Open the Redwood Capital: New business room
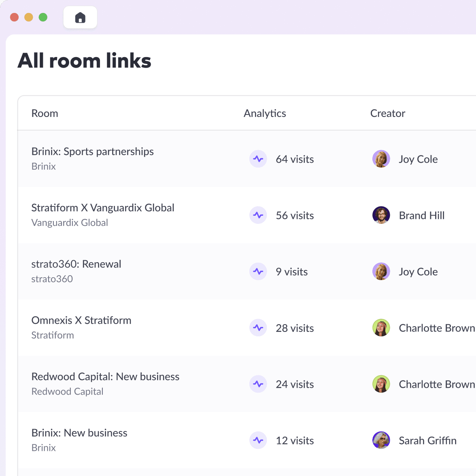This screenshot has height=476, width=476. coord(105,376)
